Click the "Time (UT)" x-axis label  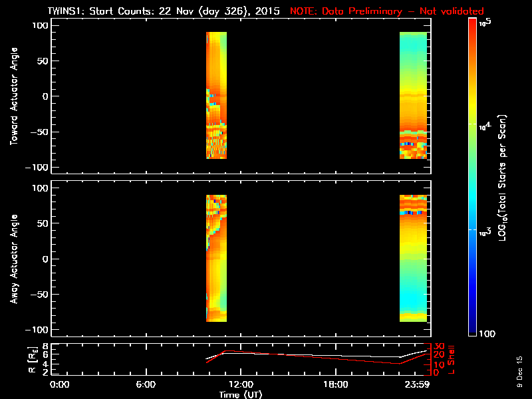coord(241,394)
